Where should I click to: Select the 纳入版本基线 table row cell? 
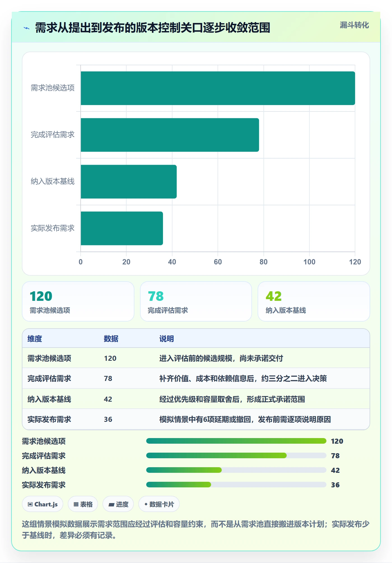coord(49,399)
